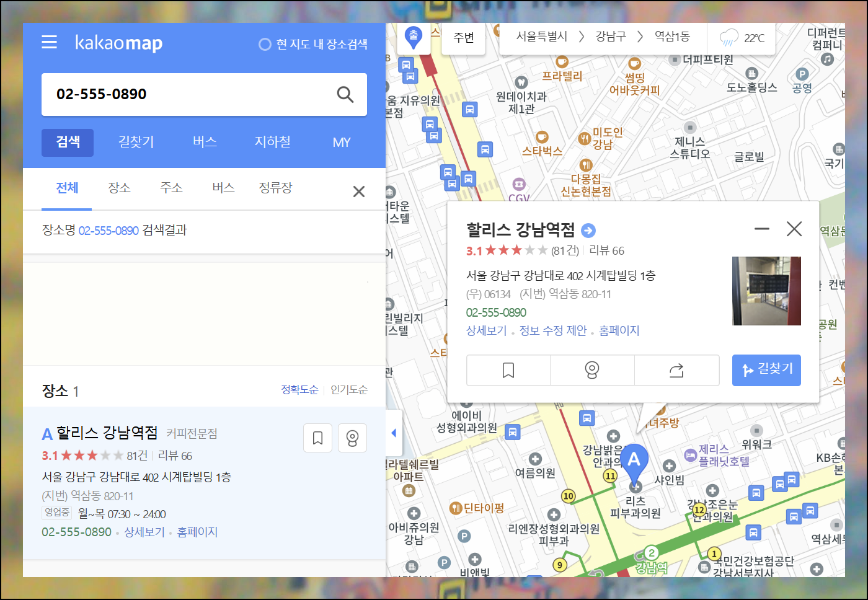Filter results by 장소
The height and width of the screenshot is (600, 868).
[119, 188]
